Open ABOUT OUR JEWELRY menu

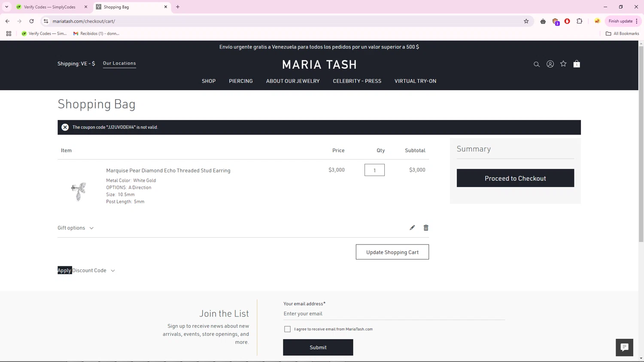pos(293,81)
